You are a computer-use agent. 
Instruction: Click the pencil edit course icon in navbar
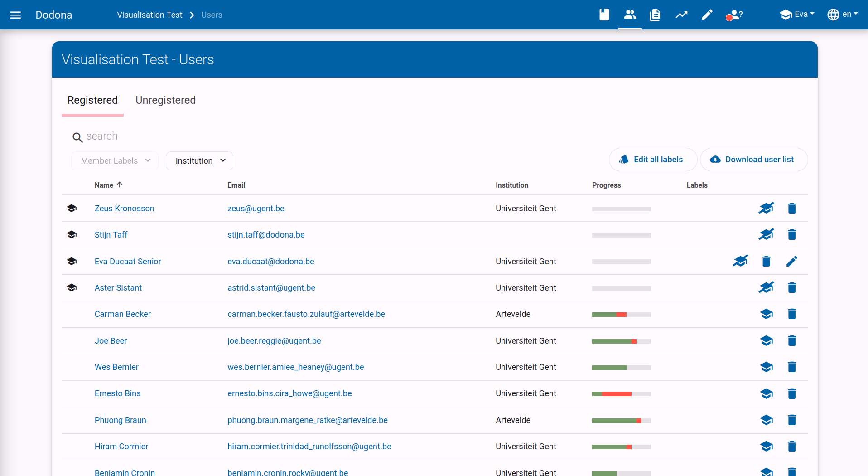click(707, 15)
